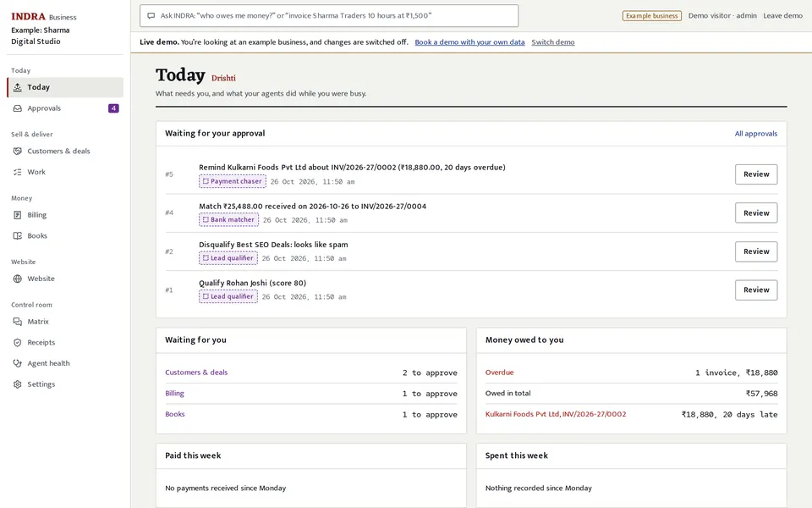The image size is (812, 508).
Task: Click the agent icon in Payment chaser tag
Action: click(206, 181)
